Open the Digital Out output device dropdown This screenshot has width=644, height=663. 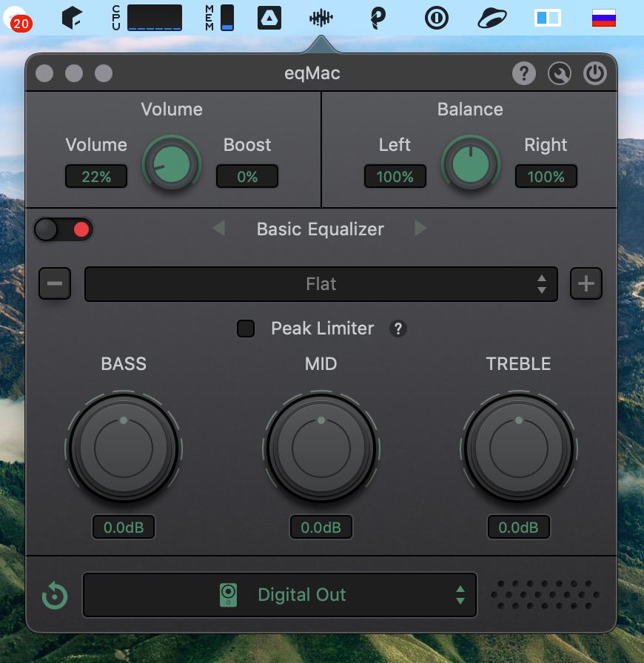tap(280, 595)
